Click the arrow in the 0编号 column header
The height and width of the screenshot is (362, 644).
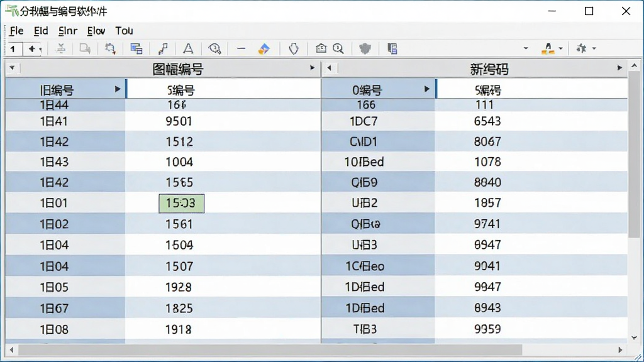[x=427, y=89]
